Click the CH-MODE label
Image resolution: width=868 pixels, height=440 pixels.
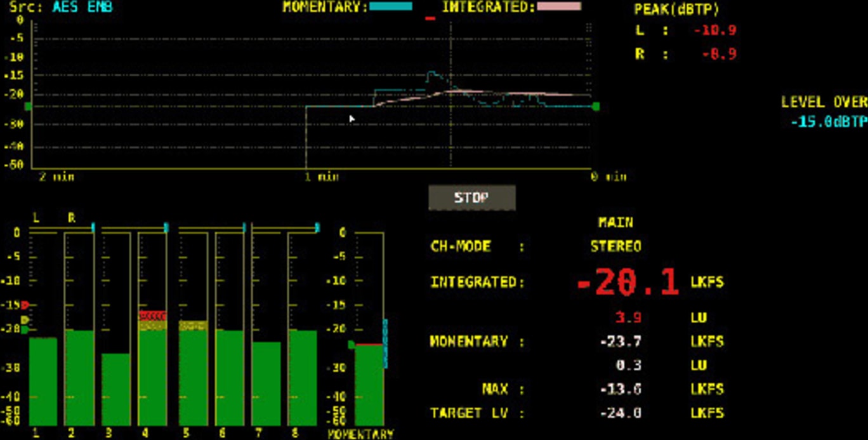(x=461, y=246)
